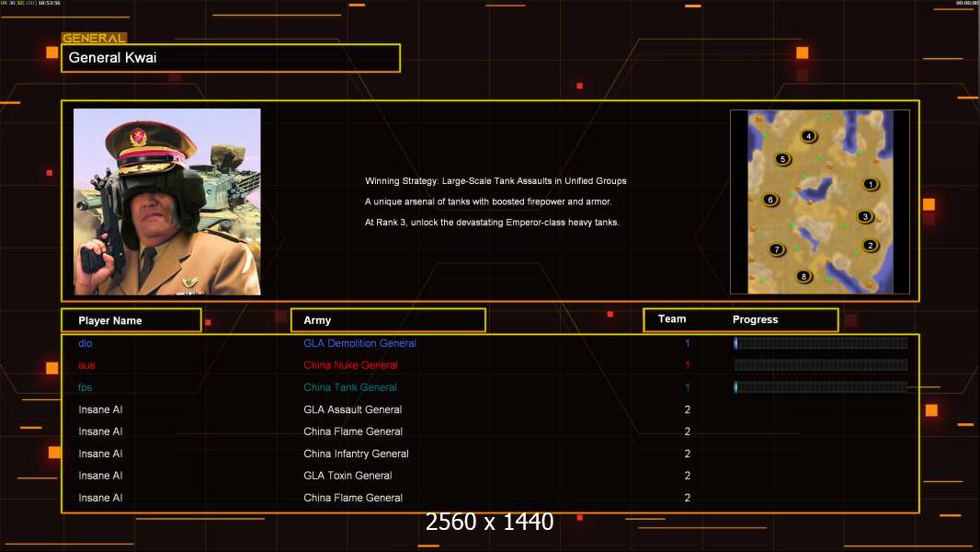Click the General Kwai name field
Viewport: 980px width, 552px height.
(x=231, y=58)
